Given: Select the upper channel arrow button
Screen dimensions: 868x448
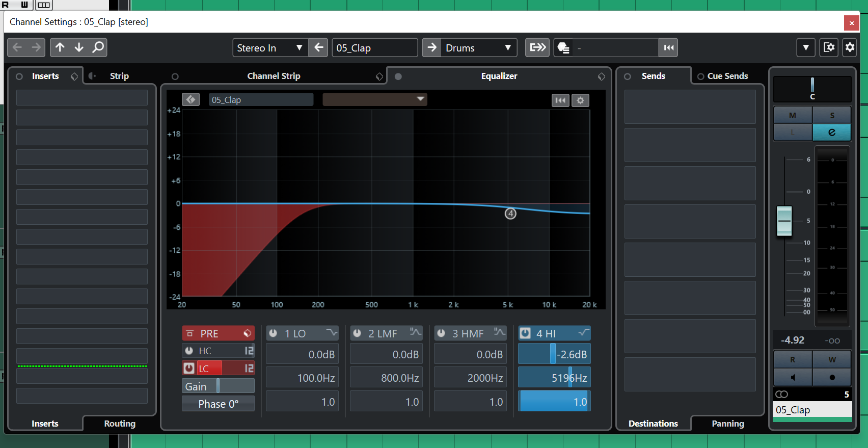Looking at the screenshot, I should [x=60, y=47].
